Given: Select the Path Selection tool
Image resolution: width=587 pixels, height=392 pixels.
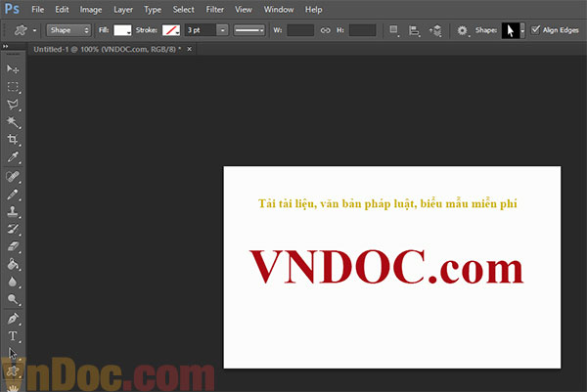Looking at the screenshot, I should 13,353.
